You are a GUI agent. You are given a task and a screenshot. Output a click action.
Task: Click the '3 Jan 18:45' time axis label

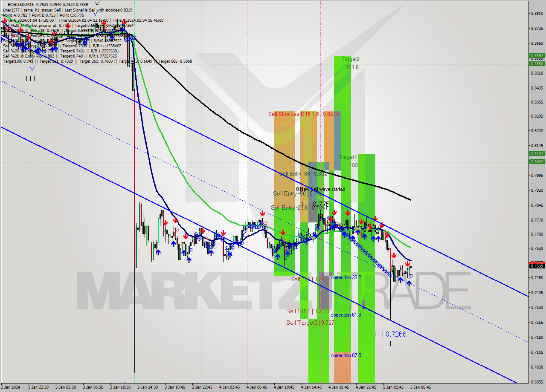click(175, 387)
